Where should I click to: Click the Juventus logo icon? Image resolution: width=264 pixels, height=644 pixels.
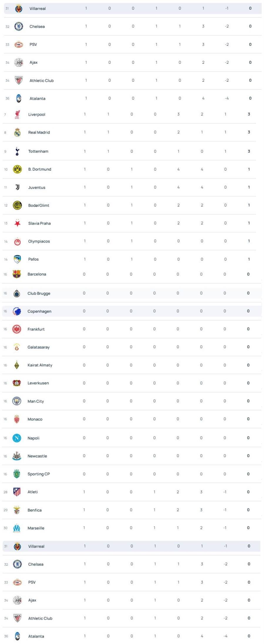tap(17, 187)
